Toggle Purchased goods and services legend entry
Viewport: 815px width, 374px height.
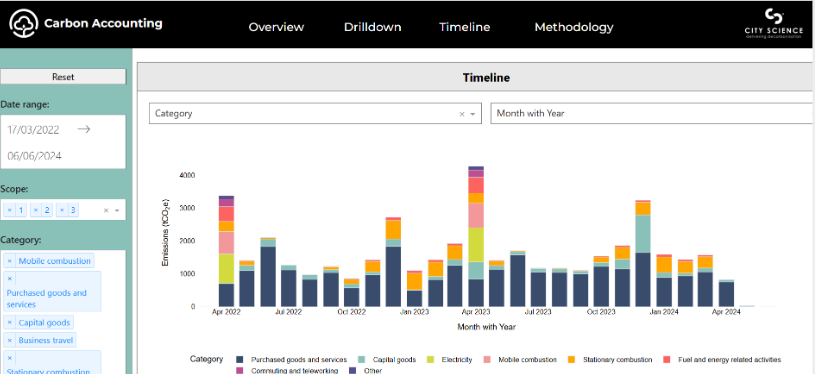[x=292, y=359]
